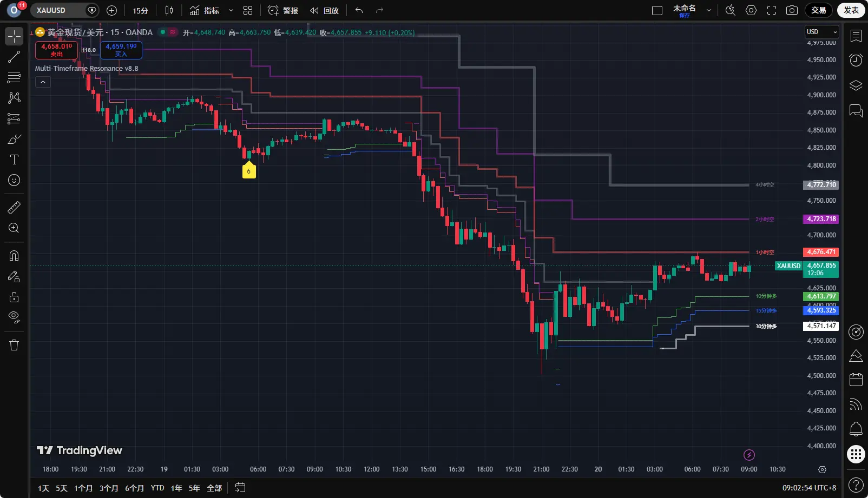Expand the indicator templates dropdown arrow
The image size is (868, 498).
[231, 10]
